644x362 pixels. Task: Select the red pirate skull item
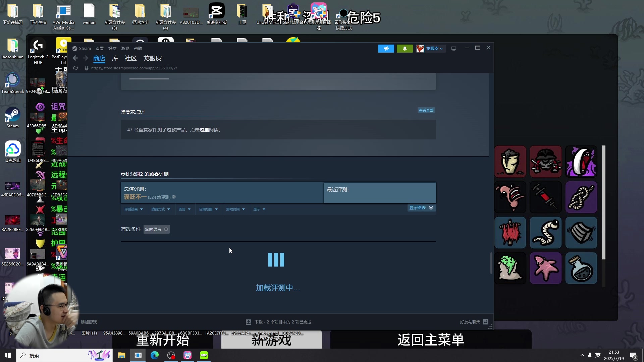click(x=546, y=162)
